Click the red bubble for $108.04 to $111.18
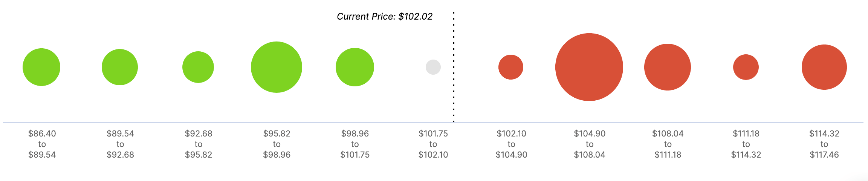 pyautogui.click(x=668, y=67)
